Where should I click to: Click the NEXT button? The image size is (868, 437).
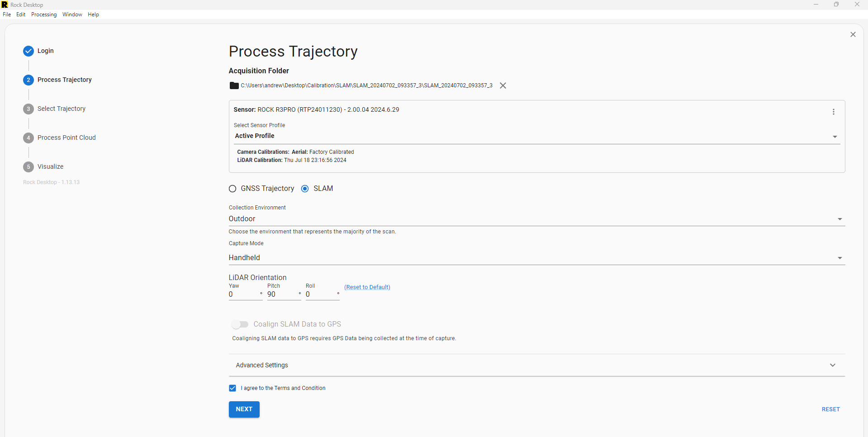click(x=244, y=409)
